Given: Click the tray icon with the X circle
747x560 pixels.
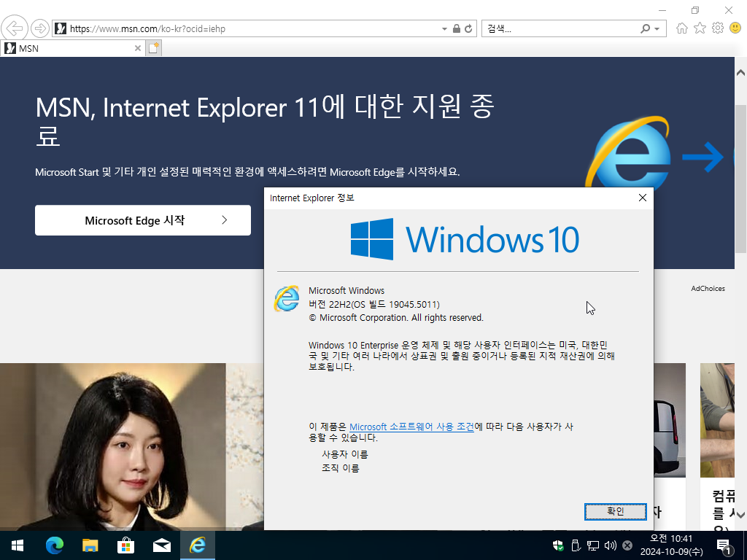Looking at the screenshot, I should [x=627, y=545].
